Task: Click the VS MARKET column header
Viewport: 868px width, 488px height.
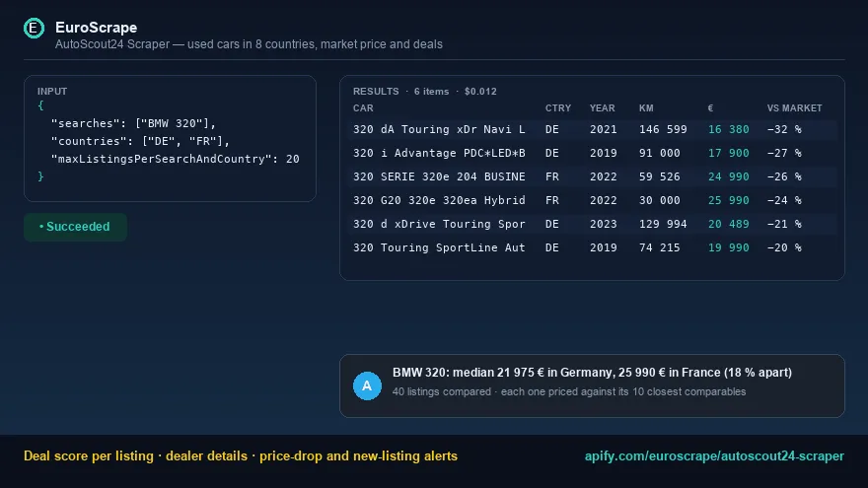Action: pyautogui.click(x=794, y=107)
